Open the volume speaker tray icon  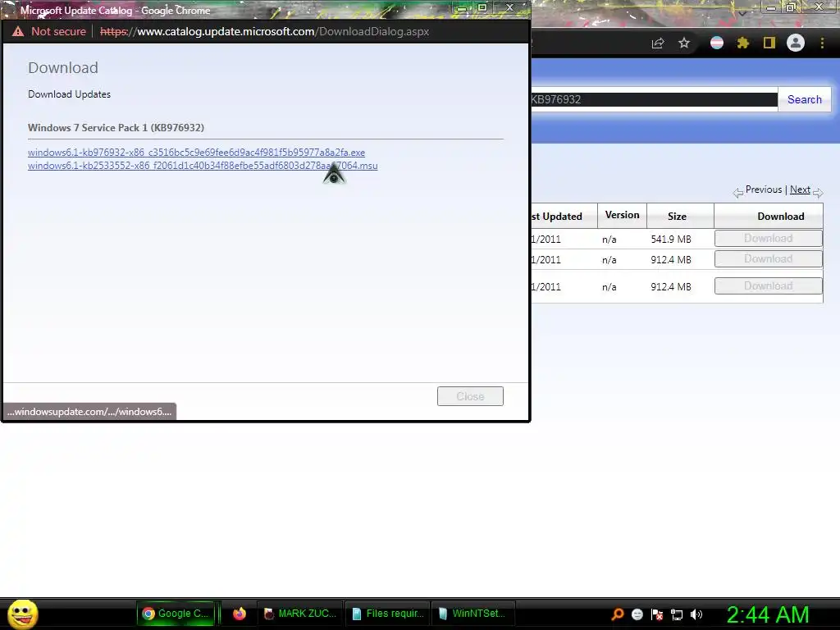click(696, 614)
